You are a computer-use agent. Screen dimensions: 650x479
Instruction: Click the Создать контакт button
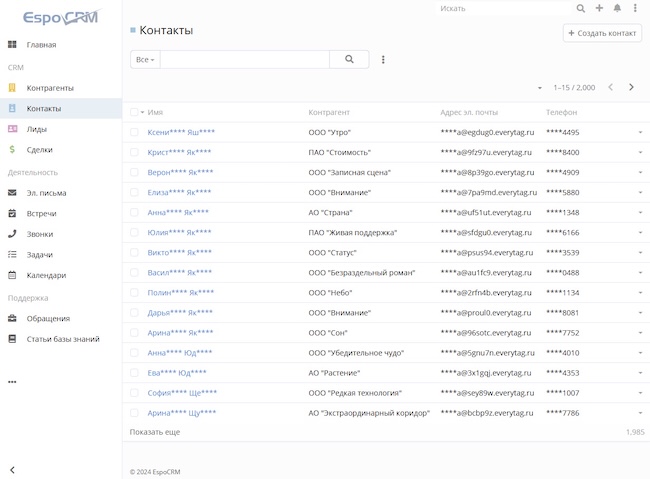point(602,33)
